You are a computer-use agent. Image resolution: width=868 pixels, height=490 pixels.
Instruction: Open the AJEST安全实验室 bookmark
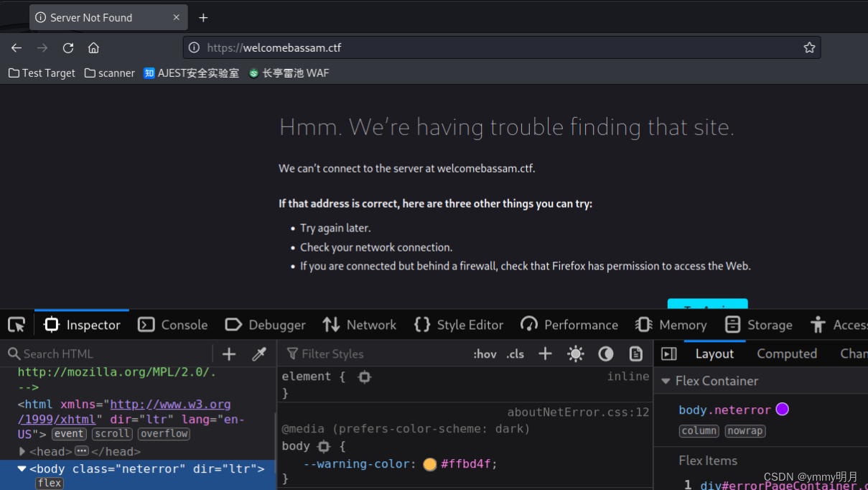pyautogui.click(x=191, y=73)
